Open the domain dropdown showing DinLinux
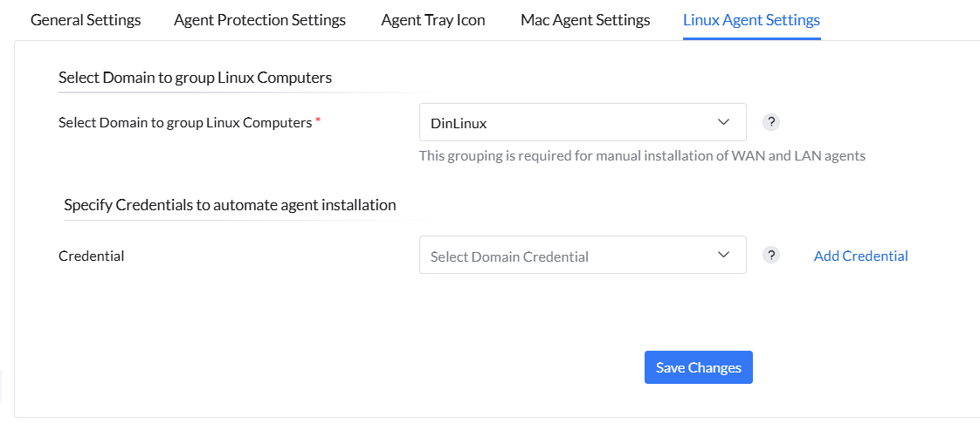The height and width of the screenshot is (424, 980). coord(582,123)
